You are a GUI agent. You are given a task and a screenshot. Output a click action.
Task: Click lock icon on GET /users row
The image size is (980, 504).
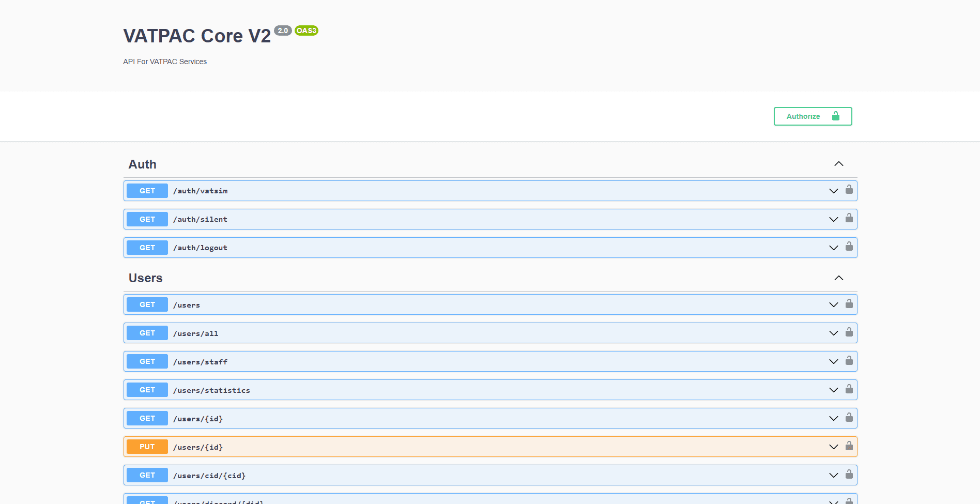(849, 303)
